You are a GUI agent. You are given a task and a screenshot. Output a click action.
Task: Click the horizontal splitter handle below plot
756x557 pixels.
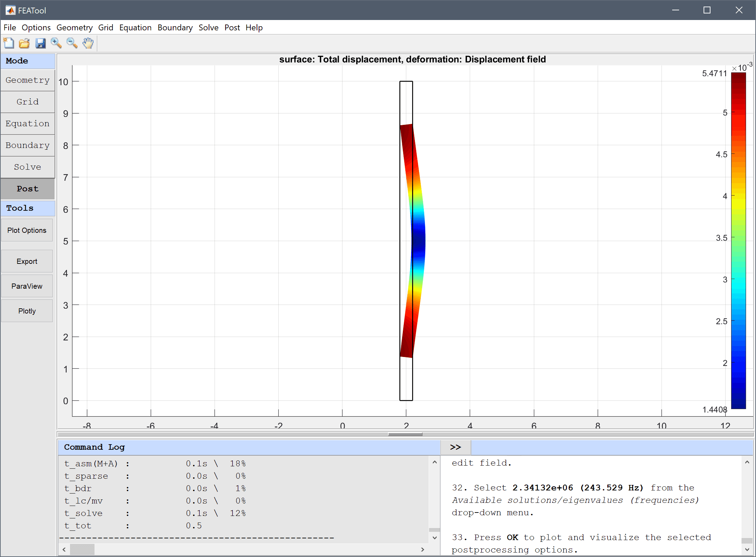405,434
